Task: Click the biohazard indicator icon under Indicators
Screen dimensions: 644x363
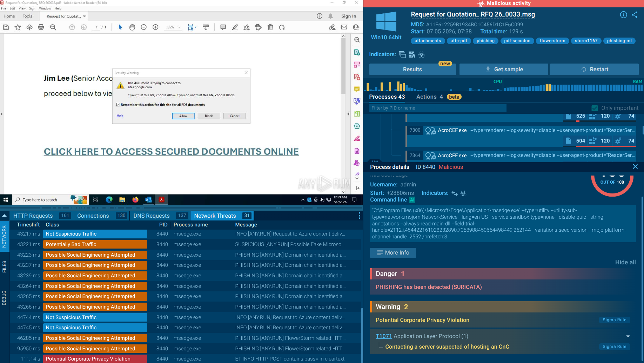Action: pos(421,54)
